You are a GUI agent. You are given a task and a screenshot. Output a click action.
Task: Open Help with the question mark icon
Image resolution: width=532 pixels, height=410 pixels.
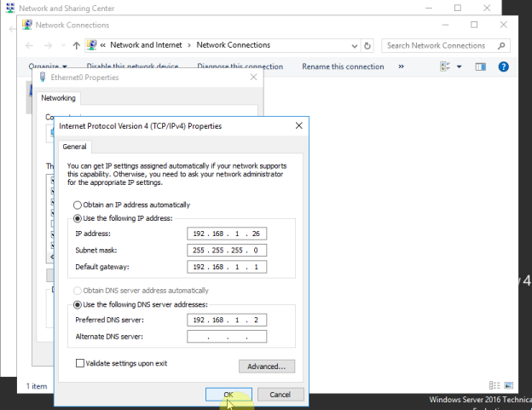(x=504, y=66)
